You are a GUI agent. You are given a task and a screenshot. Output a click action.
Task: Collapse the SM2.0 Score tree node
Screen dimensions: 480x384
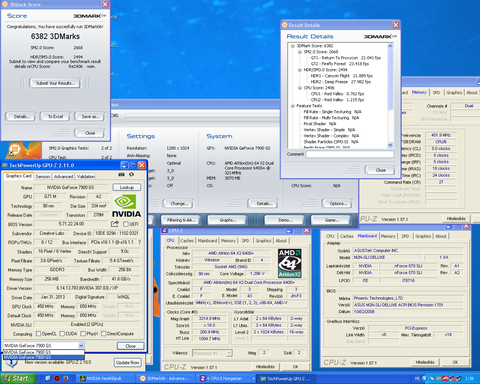299,52
